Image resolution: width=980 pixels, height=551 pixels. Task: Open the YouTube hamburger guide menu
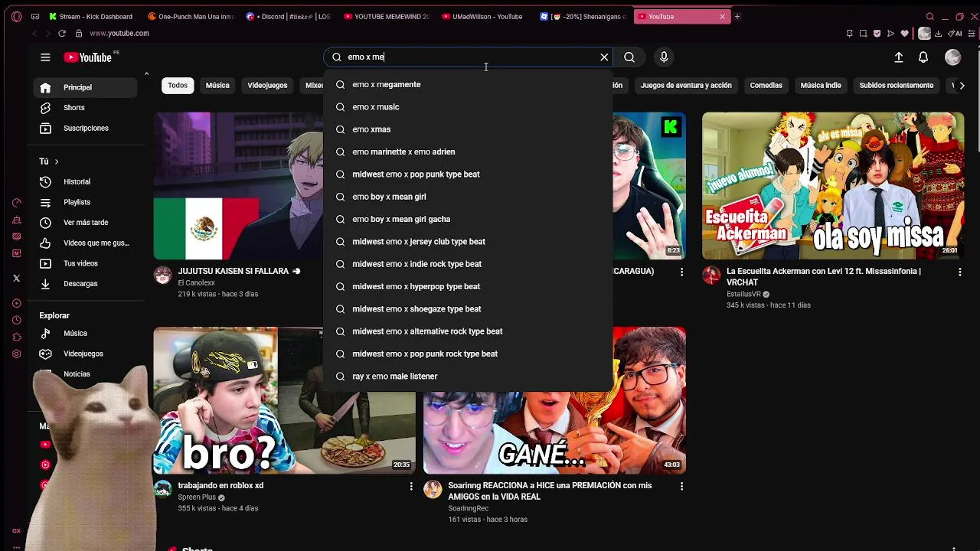pos(45,57)
